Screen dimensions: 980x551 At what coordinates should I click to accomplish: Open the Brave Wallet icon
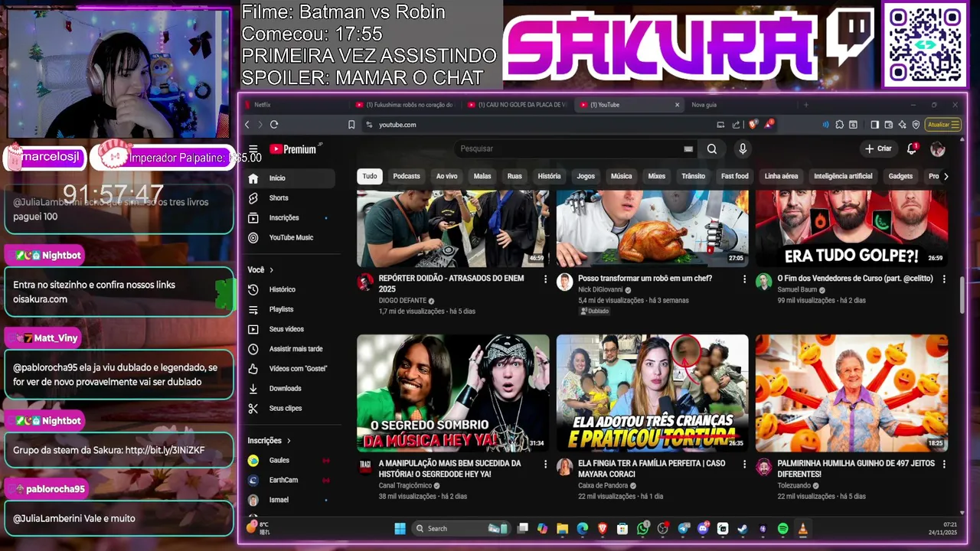coord(889,125)
